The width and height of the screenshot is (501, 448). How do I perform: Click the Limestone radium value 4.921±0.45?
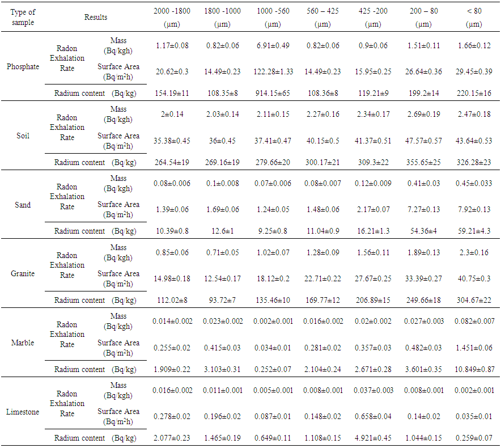coord(373,438)
